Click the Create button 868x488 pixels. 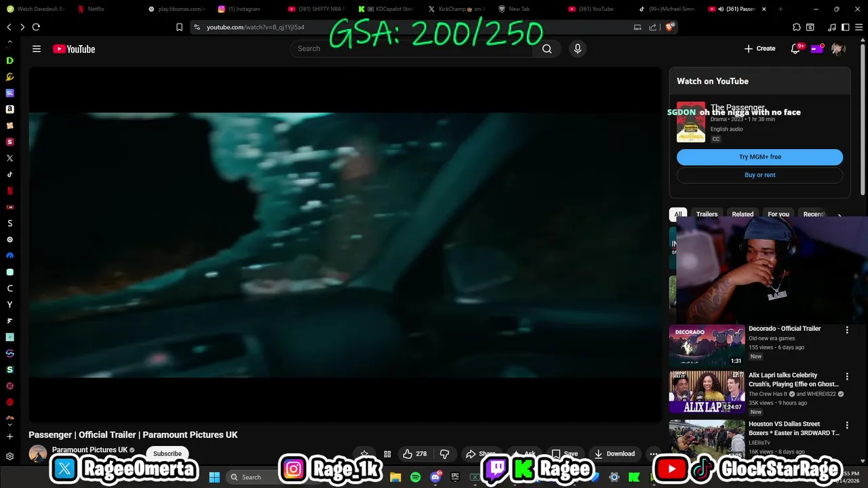tap(759, 49)
